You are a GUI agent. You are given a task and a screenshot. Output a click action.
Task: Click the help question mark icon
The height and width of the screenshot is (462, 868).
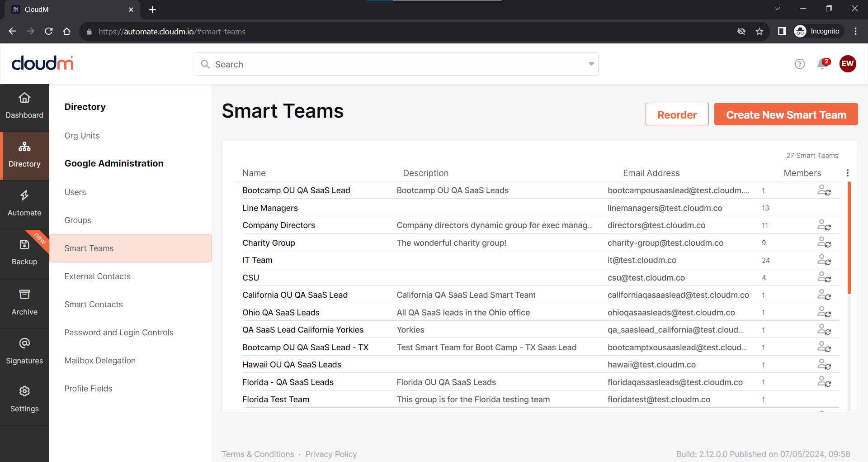800,64
